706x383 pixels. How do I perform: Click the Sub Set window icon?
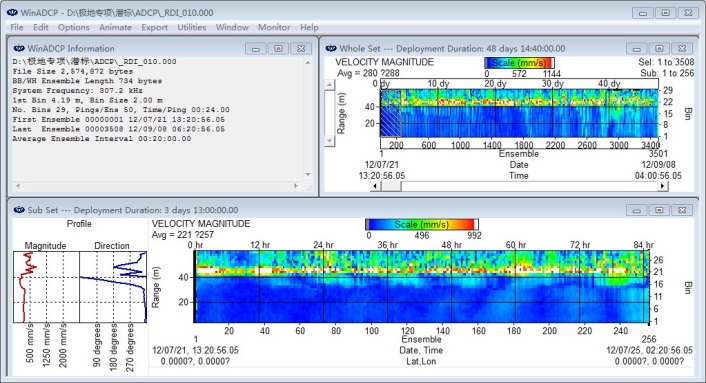click(x=19, y=210)
